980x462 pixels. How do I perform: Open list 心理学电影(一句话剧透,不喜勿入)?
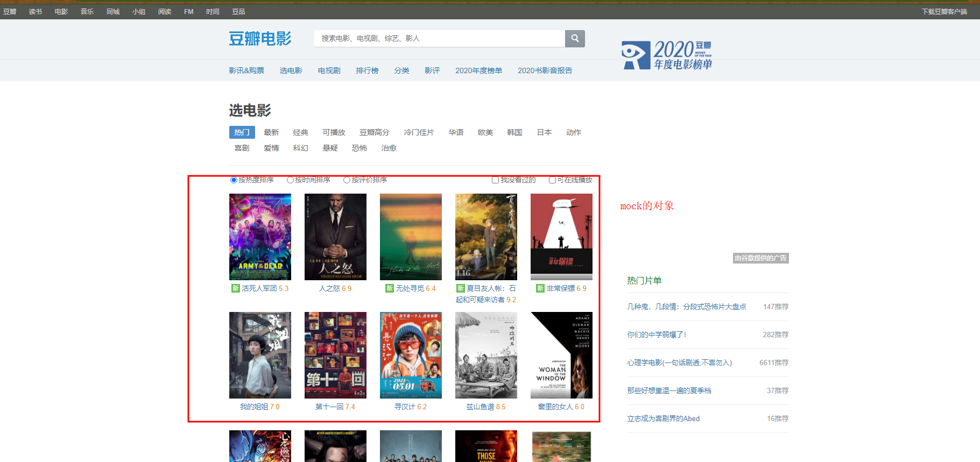[x=679, y=363]
